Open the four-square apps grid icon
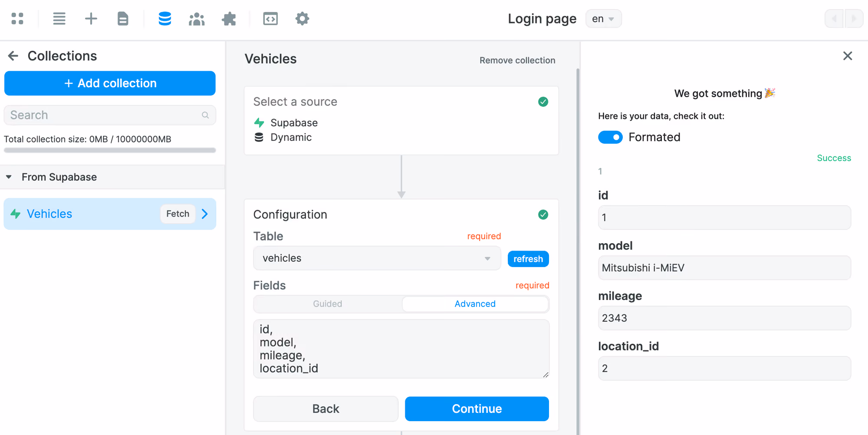 tap(17, 19)
